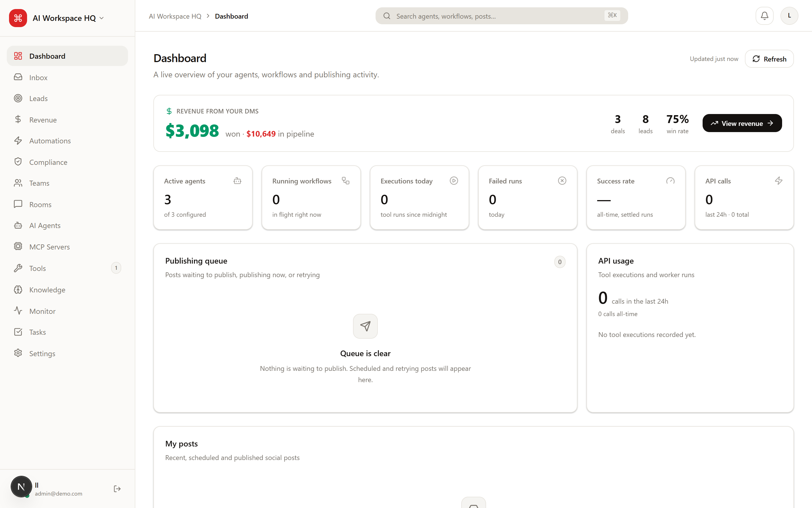This screenshot has width=812, height=508.
Task: Click the Knowledge brain icon
Action: pyautogui.click(x=18, y=290)
